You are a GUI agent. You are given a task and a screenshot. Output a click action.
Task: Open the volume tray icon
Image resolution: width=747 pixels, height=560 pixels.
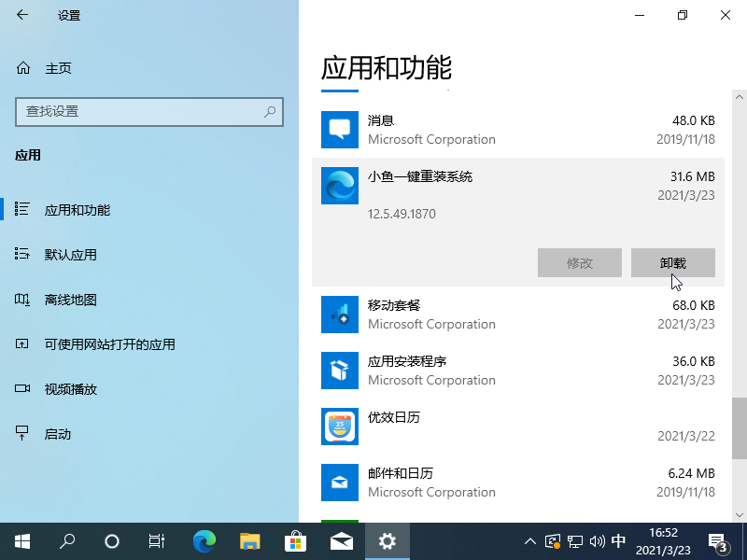click(597, 541)
